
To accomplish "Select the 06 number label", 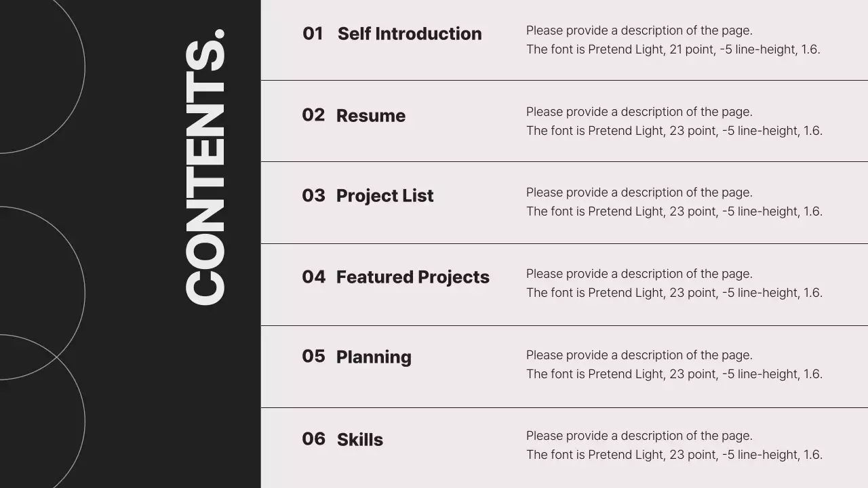I will pyautogui.click(x=313, y=439).
